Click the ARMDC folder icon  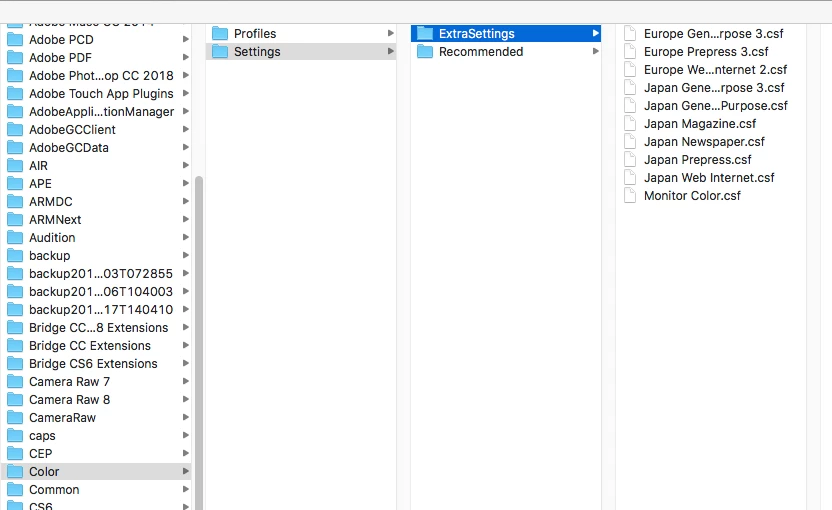15,202
